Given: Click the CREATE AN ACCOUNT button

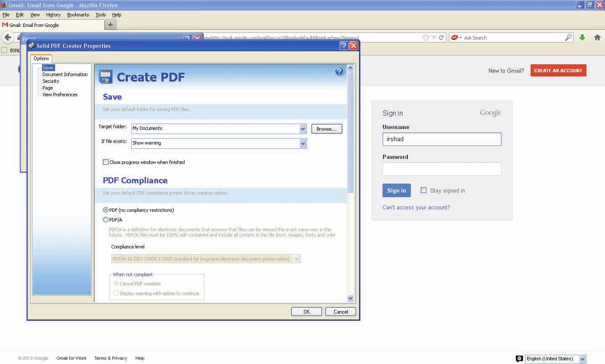Looking at the screenshot, I should point(558,70).
